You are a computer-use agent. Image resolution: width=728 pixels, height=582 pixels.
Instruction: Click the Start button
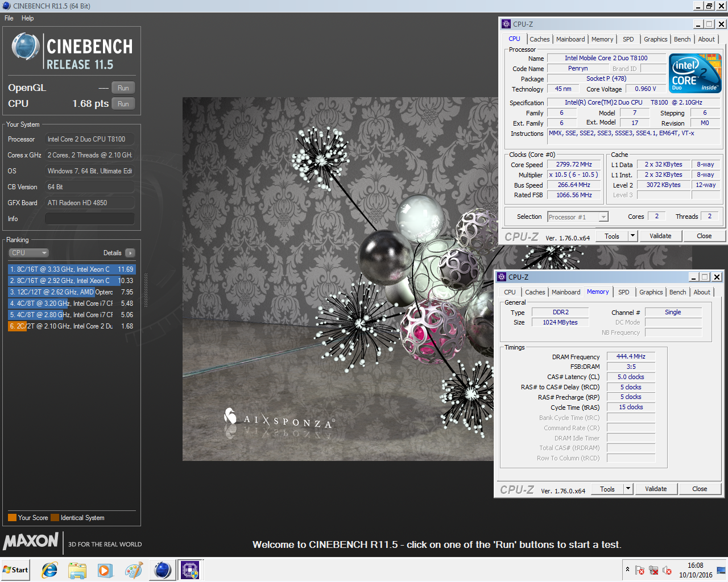(15, 569)
